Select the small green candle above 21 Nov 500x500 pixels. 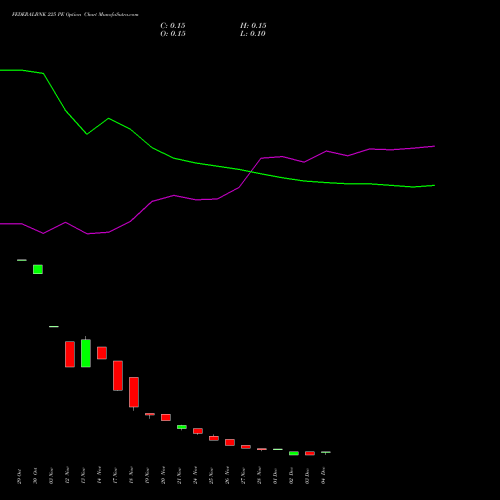[x=182, y=427]
